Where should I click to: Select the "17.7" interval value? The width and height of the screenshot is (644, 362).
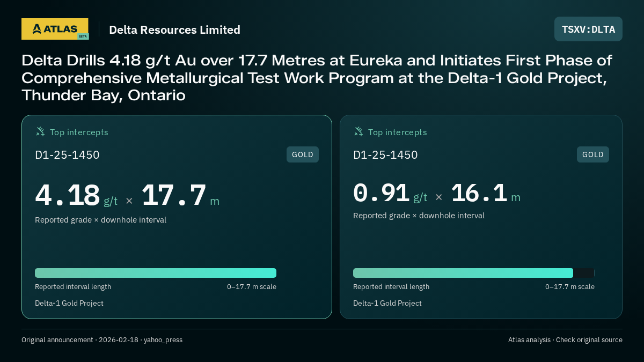click(x=174, y=195)
